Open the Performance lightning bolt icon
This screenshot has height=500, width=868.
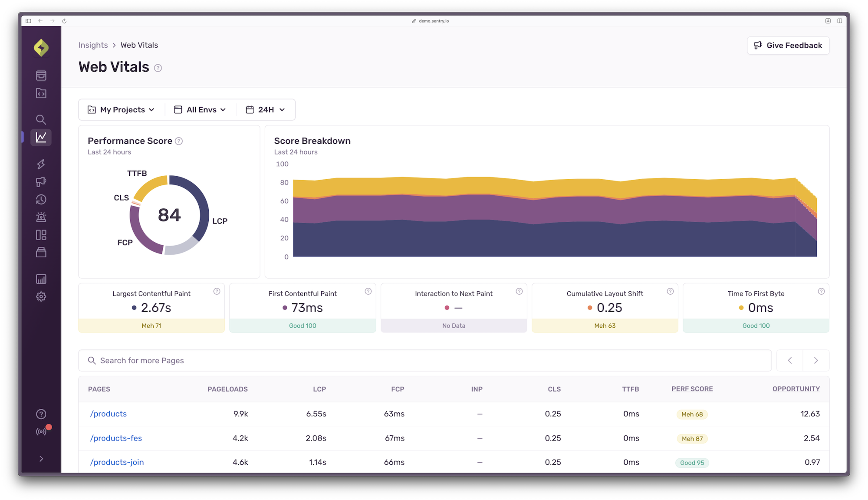coord(41,164)
